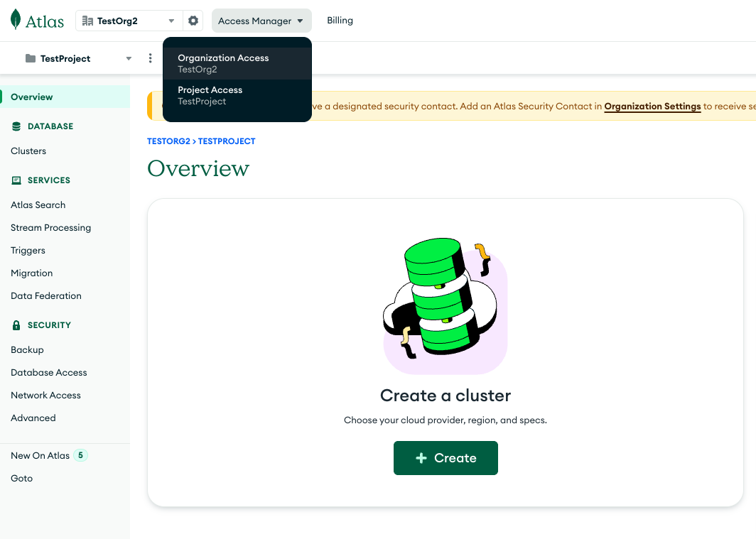Click the Create button to start a cluster
The width and height of the screenshot is (756, 539).
[x=445, y=458]
